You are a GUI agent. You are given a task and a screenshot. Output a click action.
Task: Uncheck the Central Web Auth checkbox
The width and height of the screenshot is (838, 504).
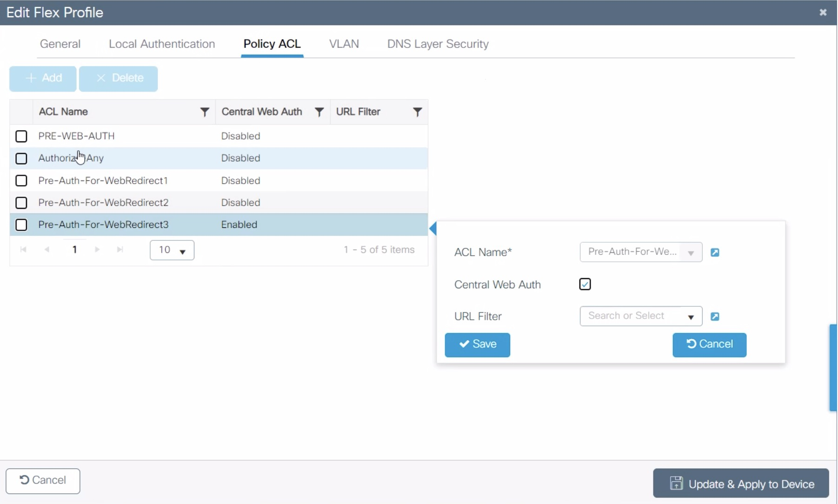click(585, 284)
